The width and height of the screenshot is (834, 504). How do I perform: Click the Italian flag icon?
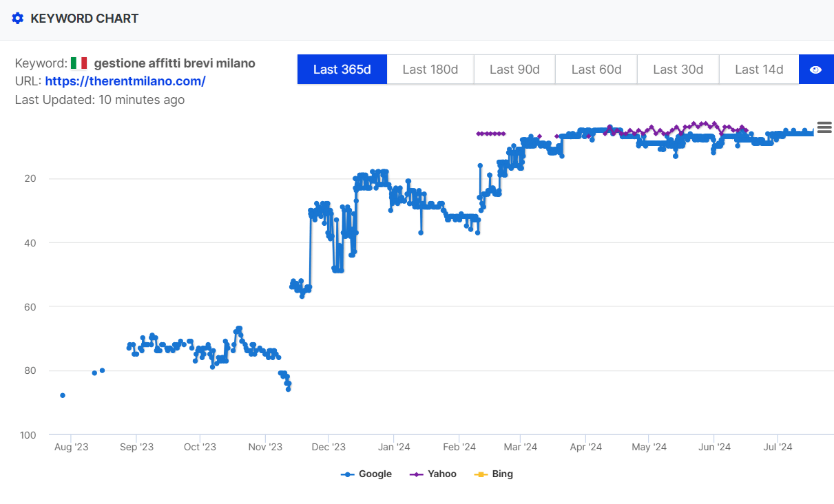click(79, 63)
